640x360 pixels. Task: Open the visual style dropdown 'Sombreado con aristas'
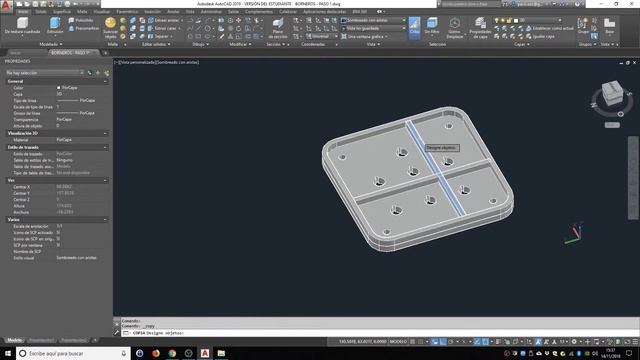373,20
